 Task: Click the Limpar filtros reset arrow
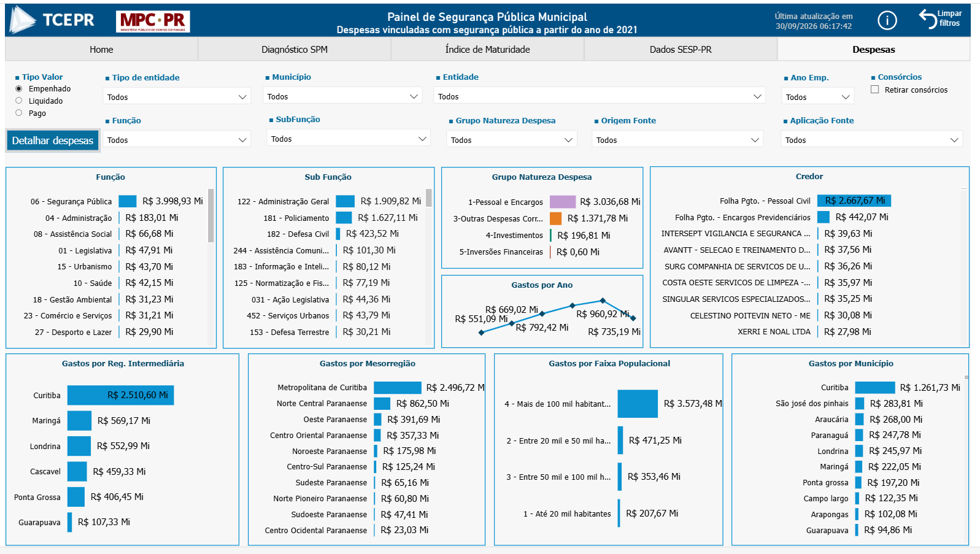tap(927, 18)
